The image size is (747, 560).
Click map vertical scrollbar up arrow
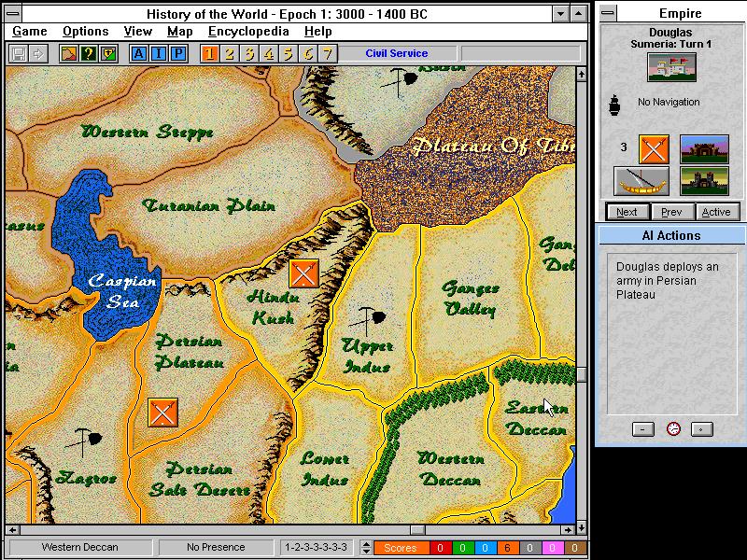tap(581, 74)
